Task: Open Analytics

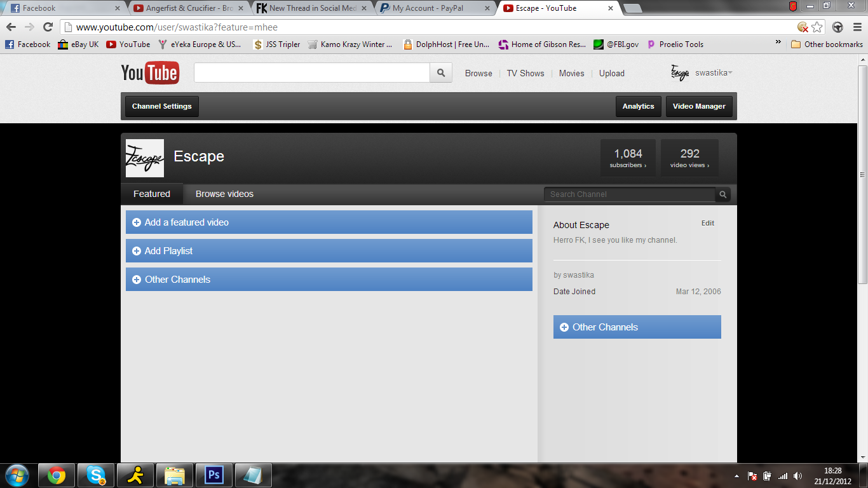Action: pos(639,106)
